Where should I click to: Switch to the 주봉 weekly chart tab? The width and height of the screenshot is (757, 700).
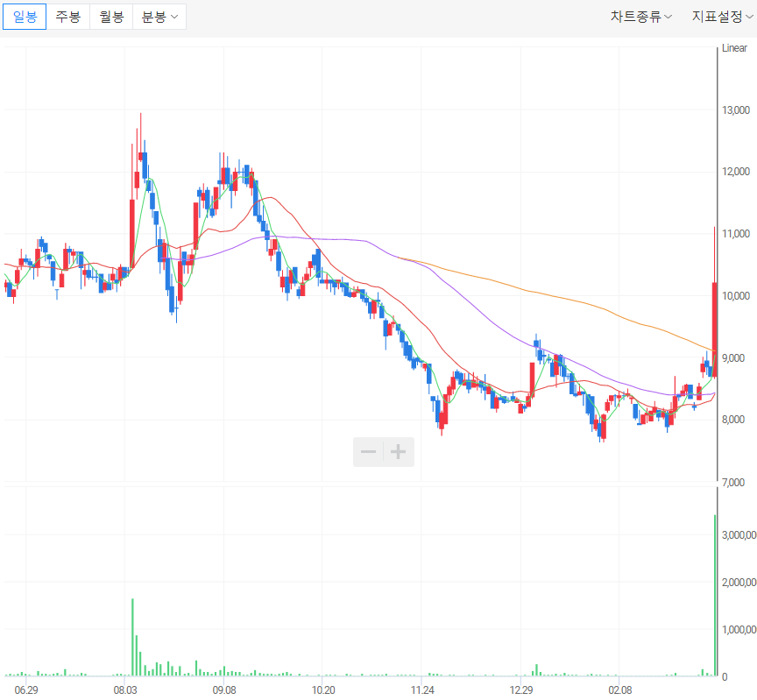68,17
